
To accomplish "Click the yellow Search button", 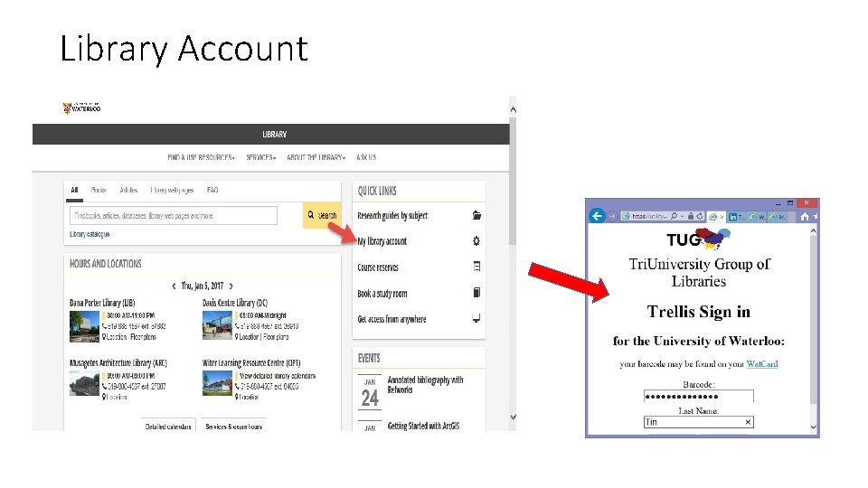I will coord(322,215).
